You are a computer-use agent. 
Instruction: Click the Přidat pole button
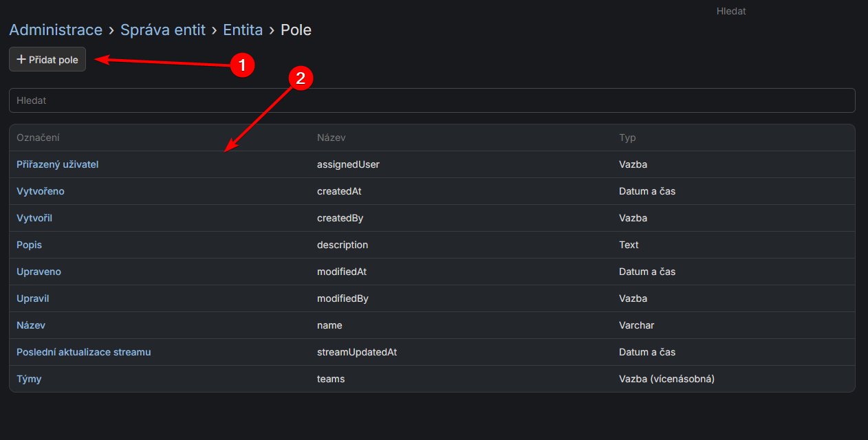pyautogui.click(x=47, y=60)
